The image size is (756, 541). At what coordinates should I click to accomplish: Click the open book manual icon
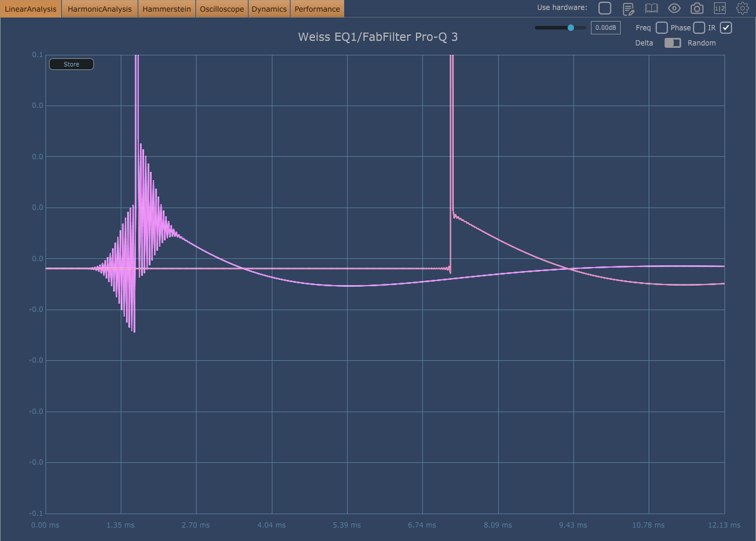(x=651, y=8)
